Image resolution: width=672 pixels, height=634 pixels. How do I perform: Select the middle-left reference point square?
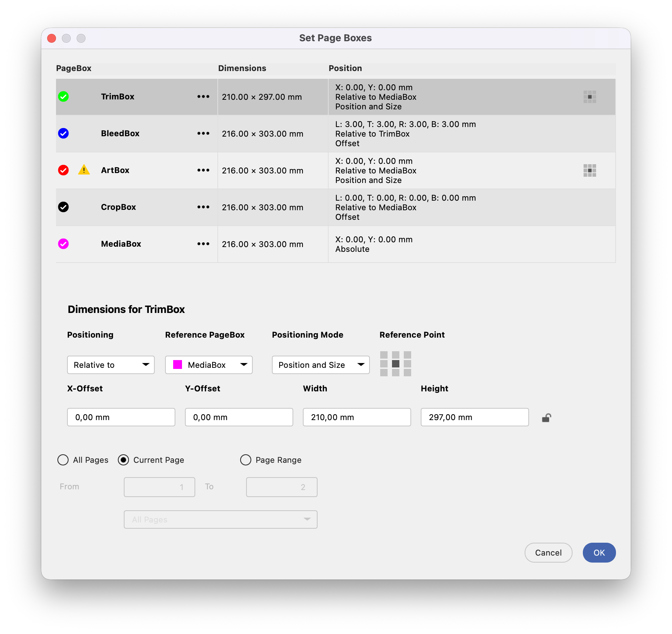tap(384, 364)
